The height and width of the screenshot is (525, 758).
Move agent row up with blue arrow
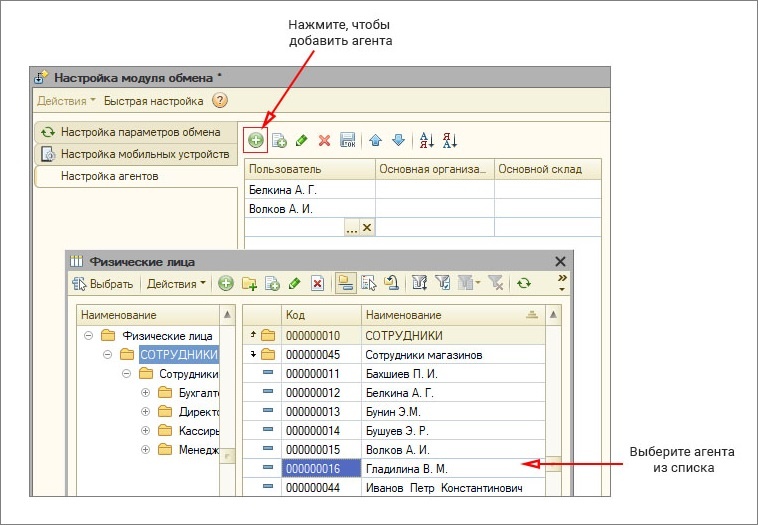click(x=376, y=140)
